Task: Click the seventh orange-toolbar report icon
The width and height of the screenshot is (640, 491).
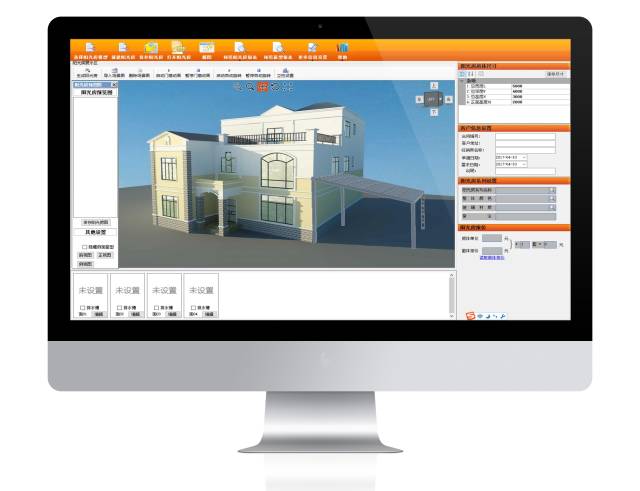Action: (x=278, y=47)
